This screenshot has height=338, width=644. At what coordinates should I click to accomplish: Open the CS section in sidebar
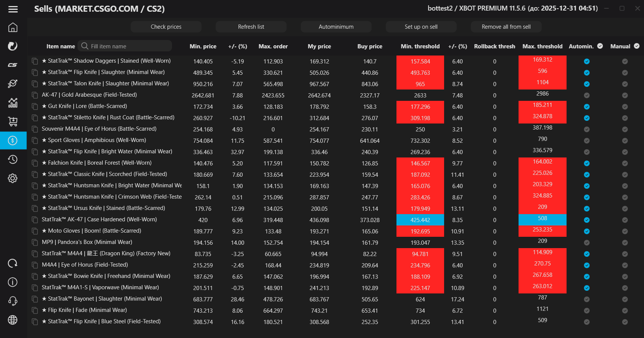[x=13, y=65]
